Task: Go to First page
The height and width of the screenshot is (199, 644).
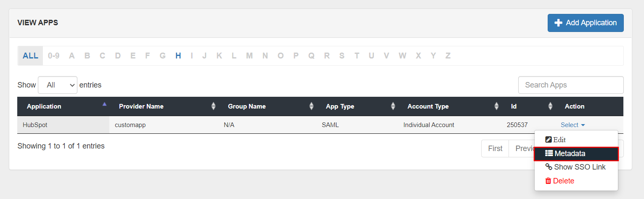Action: pyautogui.click(x=495, y=149)
